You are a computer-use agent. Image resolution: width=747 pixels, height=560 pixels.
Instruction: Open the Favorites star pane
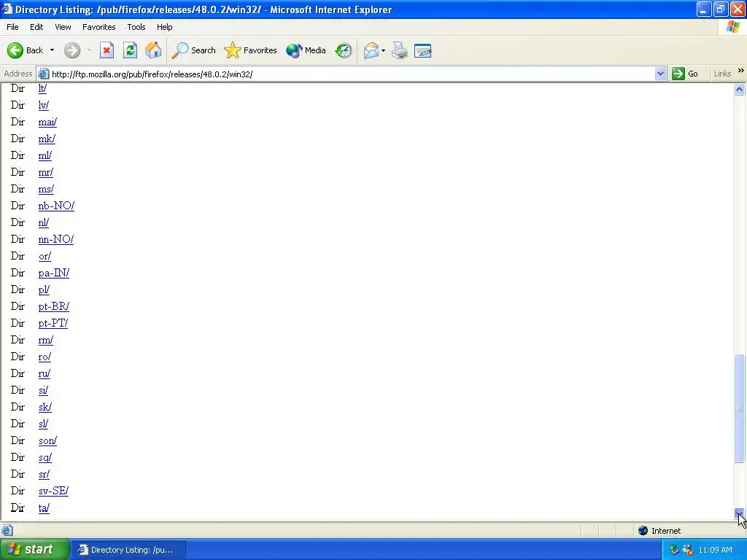(251, 50)
